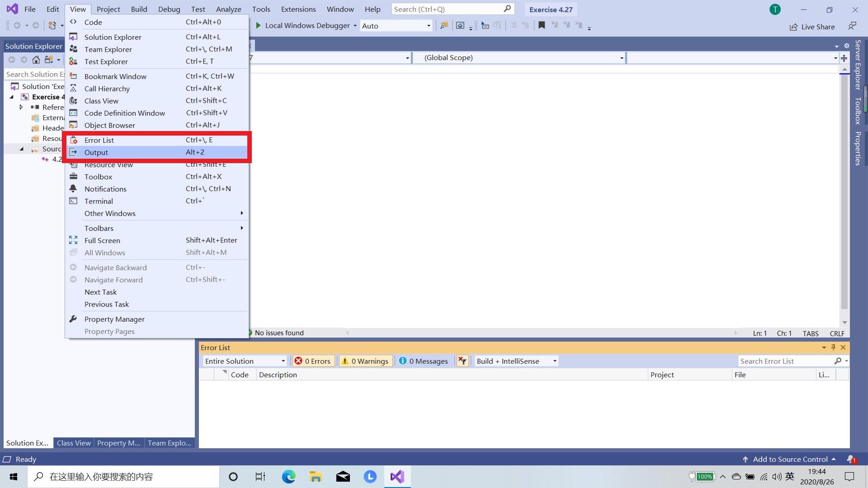Click the notifications bell in status bar
Viewport: 868px width, 488px height.
click(851, 459)
